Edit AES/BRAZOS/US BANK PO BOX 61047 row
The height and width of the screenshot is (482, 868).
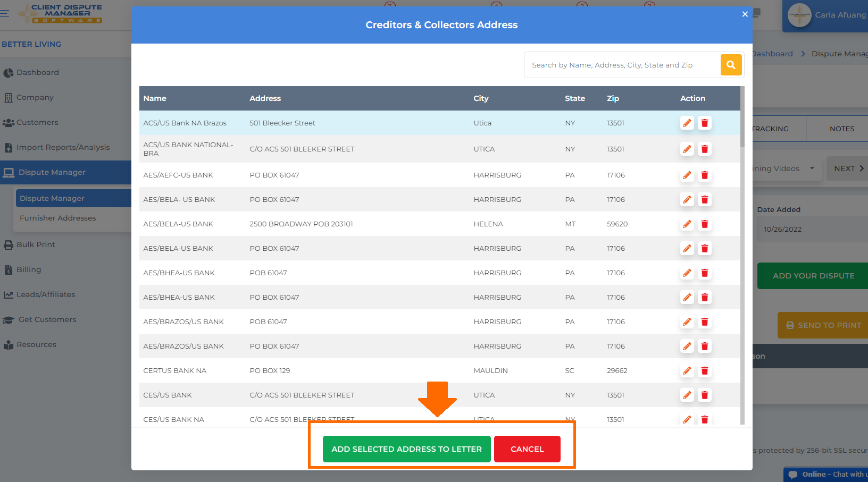pos(687,346)
